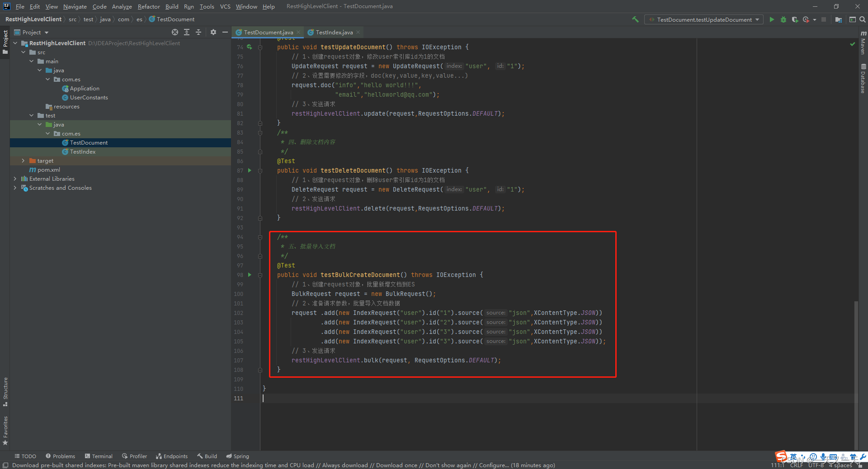Open the VCS menu
Screen dimensions: 868x469
(225, 6)
